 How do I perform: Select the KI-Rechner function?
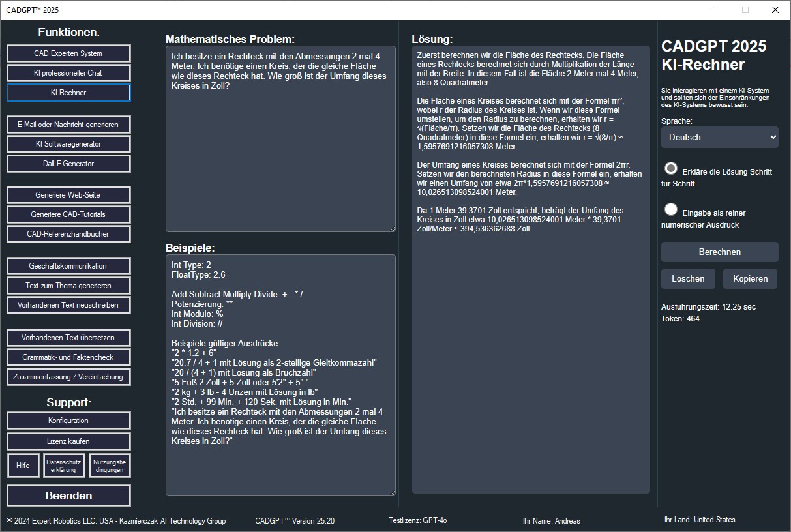68,93
